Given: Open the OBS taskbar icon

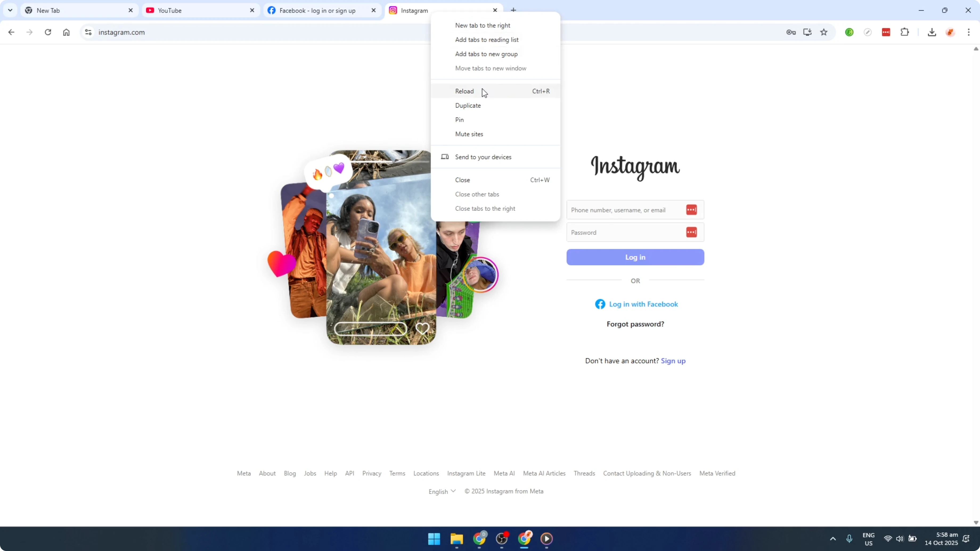Looking at the screenshot, I should 502,539.
